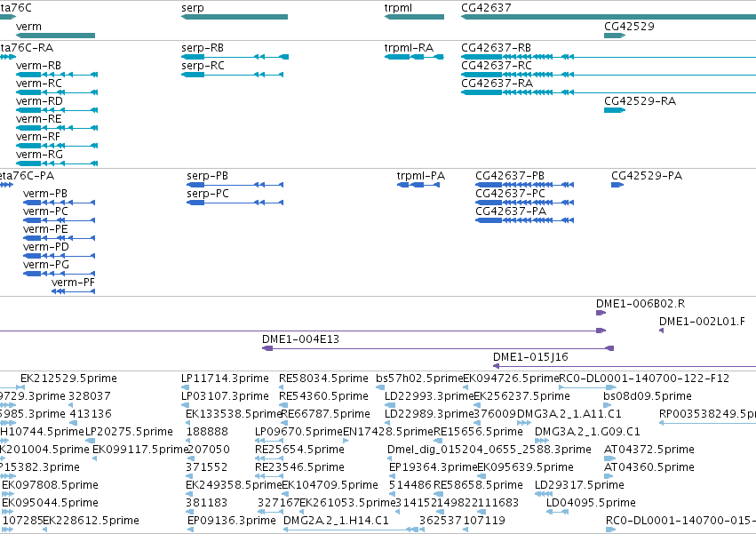Click protein verm-PB
This screenshot has width=756, height=534.
(x=44, y=194)
